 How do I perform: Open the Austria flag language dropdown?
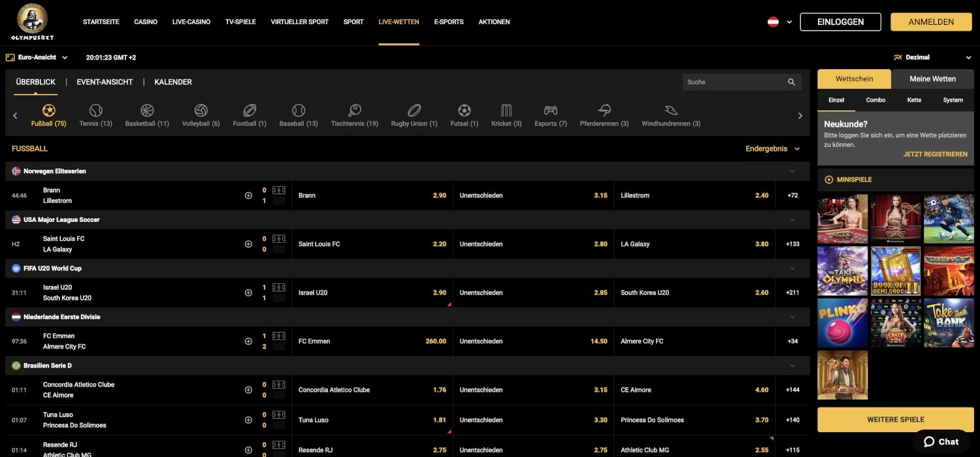(x=779, y=22)
